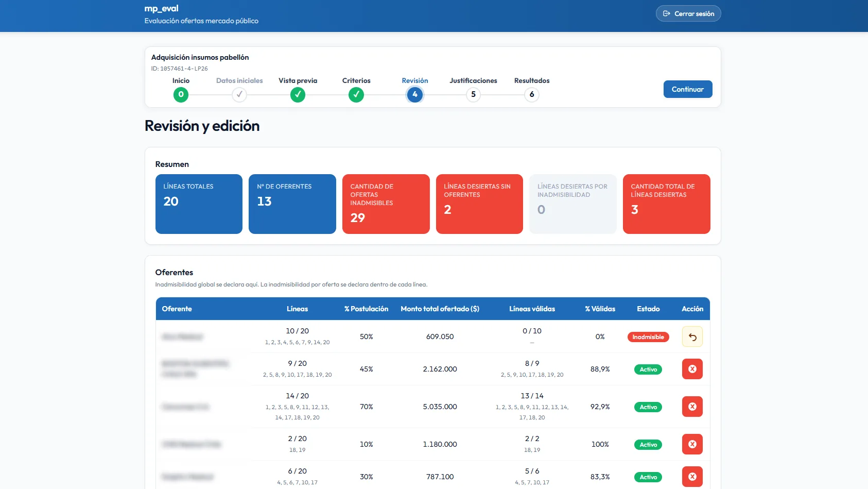Click the blue Revisión step circle labeled 4

click(414, 94)
